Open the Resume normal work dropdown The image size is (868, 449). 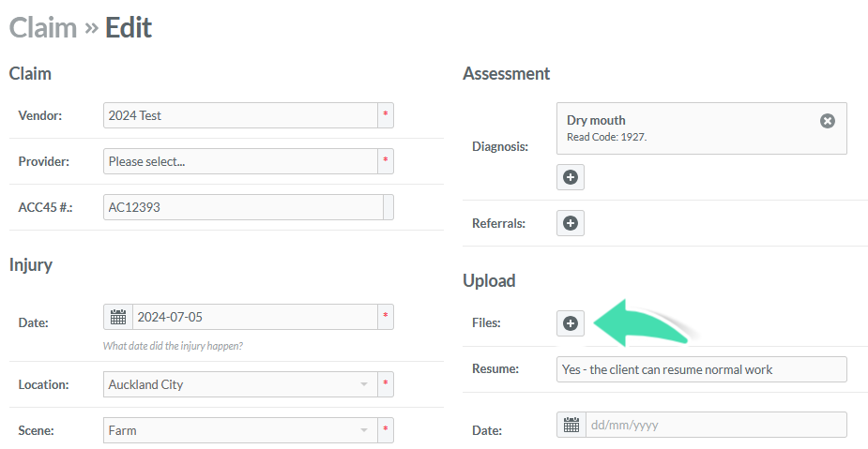(701, 369)
